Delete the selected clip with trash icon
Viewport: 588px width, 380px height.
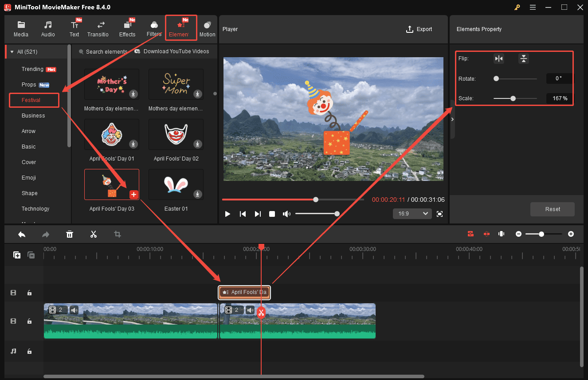pyautogui.click(x=70, y=234)
